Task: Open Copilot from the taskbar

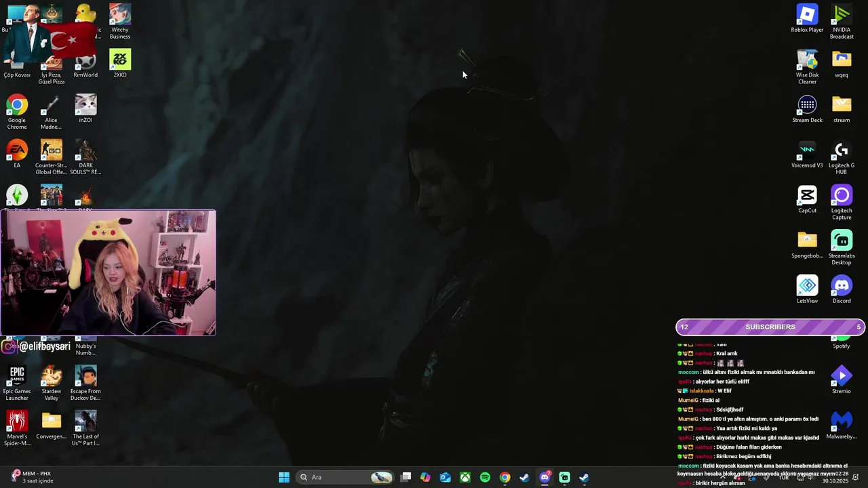Action: pyautogui.click(x=425, y=477)
